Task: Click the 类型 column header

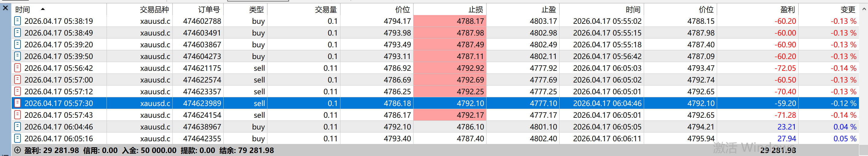Action: (256, 9)
